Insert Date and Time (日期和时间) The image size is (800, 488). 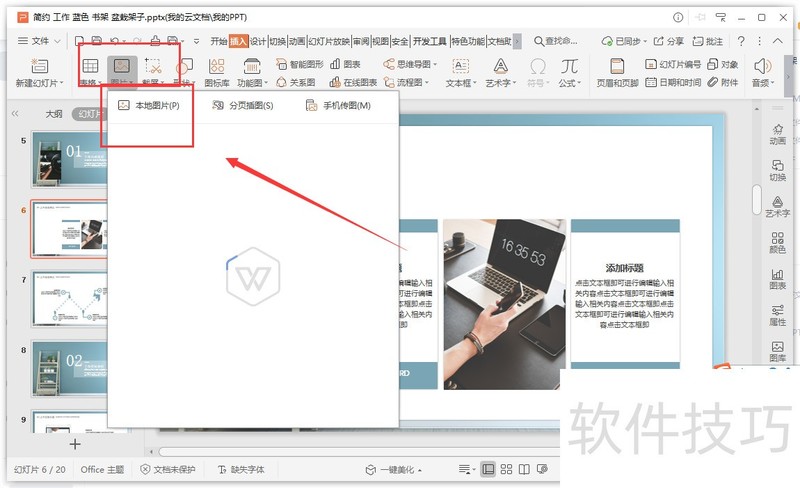(673, 82)
